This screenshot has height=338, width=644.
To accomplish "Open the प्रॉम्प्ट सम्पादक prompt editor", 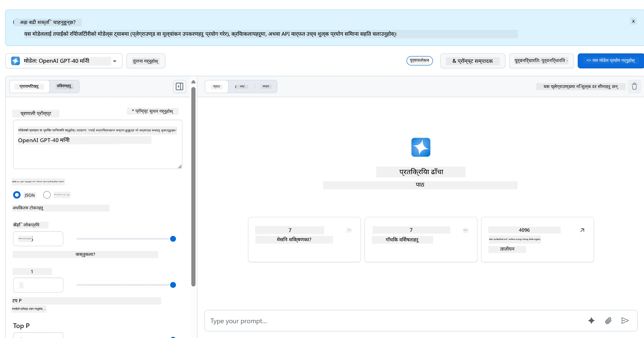I will coord(472,61).
